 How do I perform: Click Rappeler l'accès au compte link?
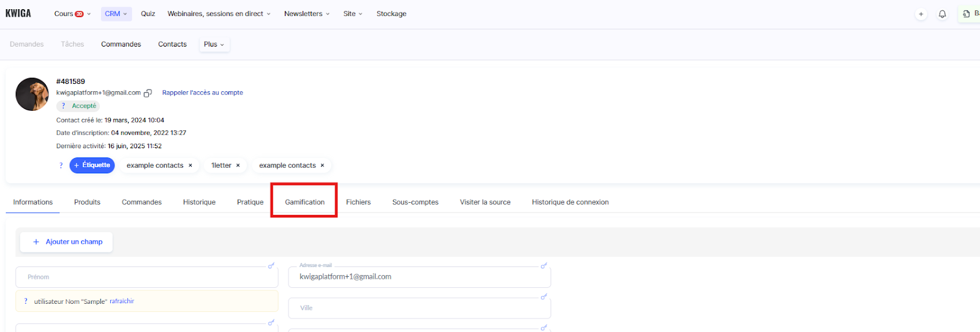click(x=202, y=93)
